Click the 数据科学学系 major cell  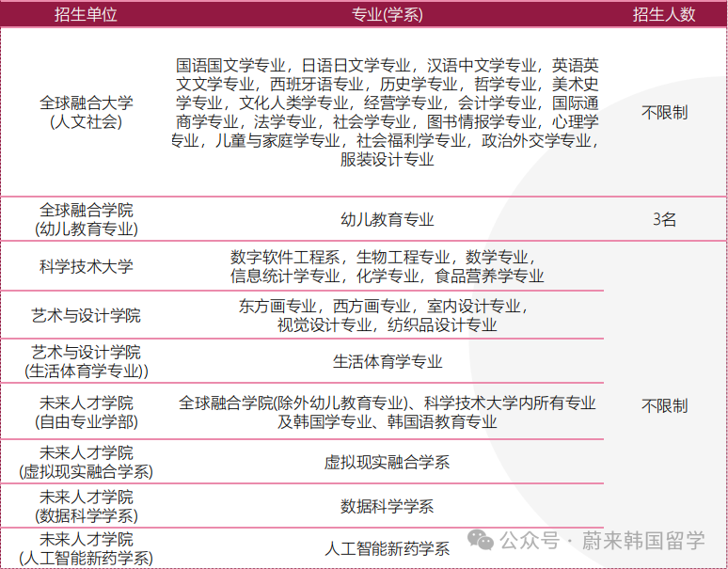[388, 506]
